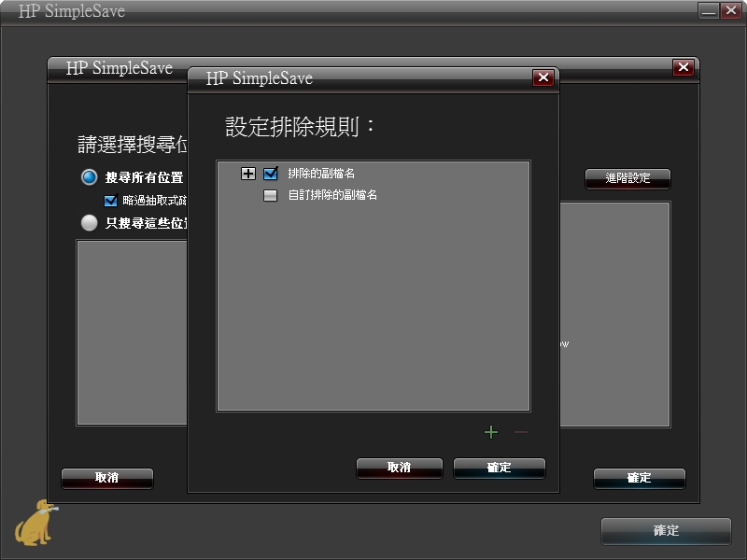Select the 只搜尋這些位置 radio button
This screenshot has width=747, height=560.
coord(89,222)
